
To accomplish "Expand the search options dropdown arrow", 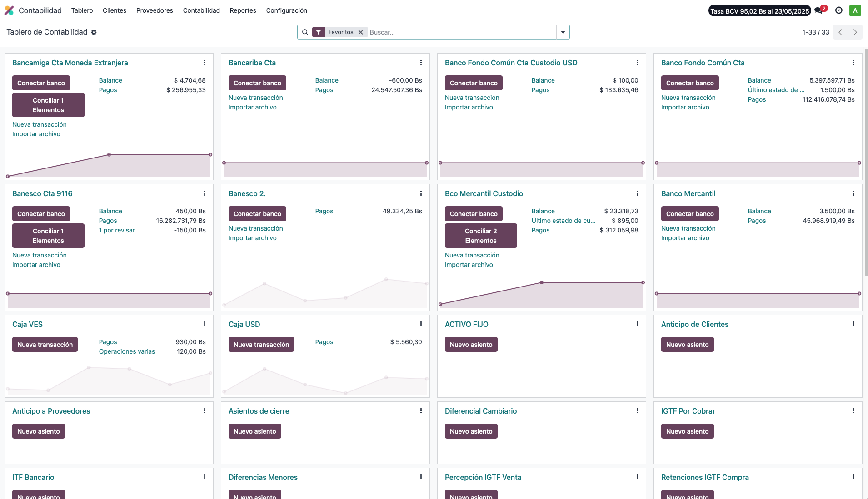I will click(x=563, y=32).
